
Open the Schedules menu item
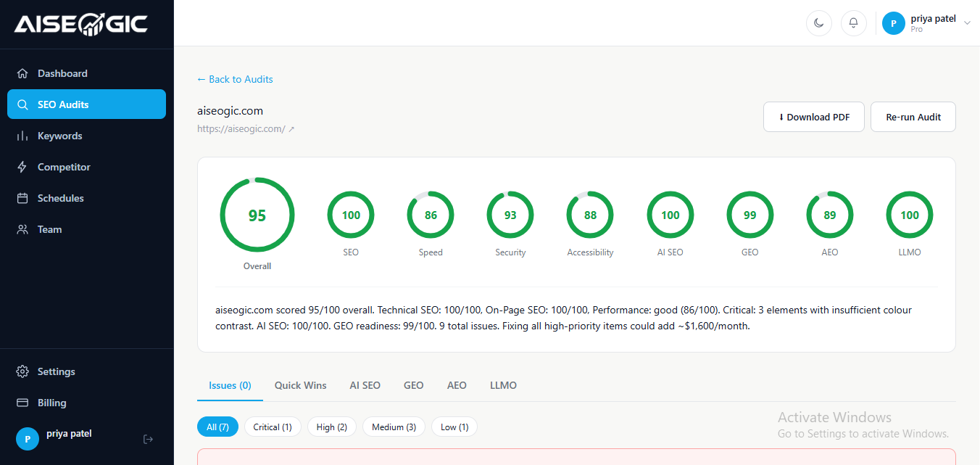pos(87,198)
